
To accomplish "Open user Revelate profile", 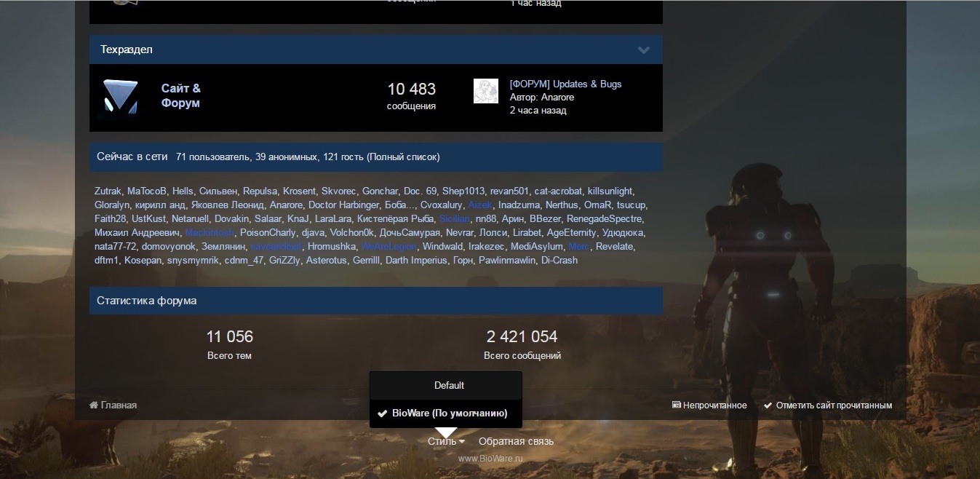I will 615,247.
